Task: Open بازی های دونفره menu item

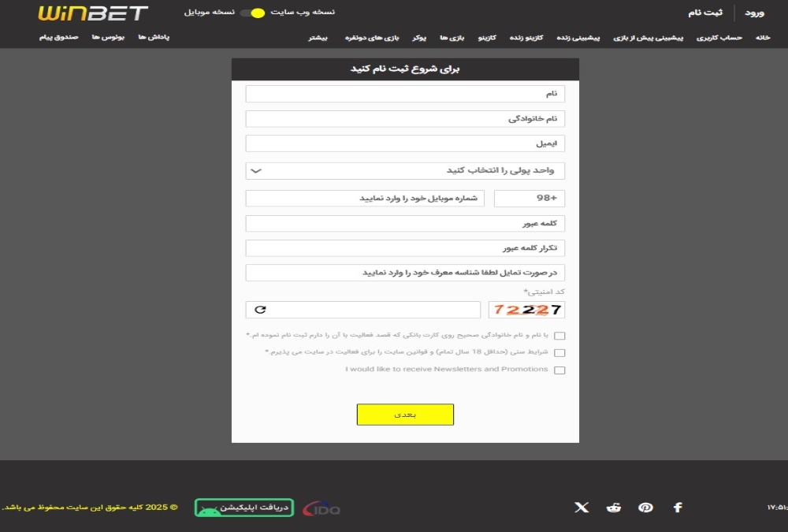Action: click(x=372, y=38)
